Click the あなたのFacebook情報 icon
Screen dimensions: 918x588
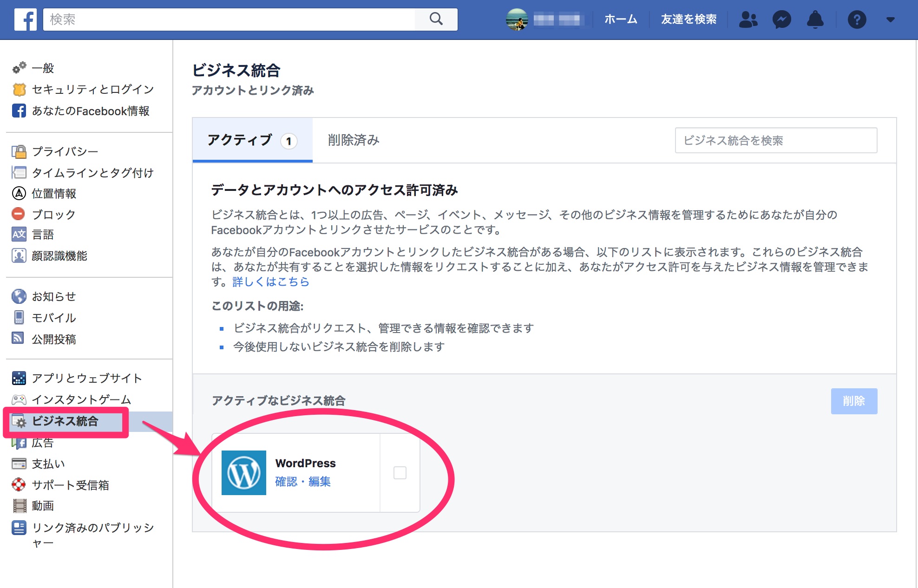pyautogui.click(x=19, y=111)
